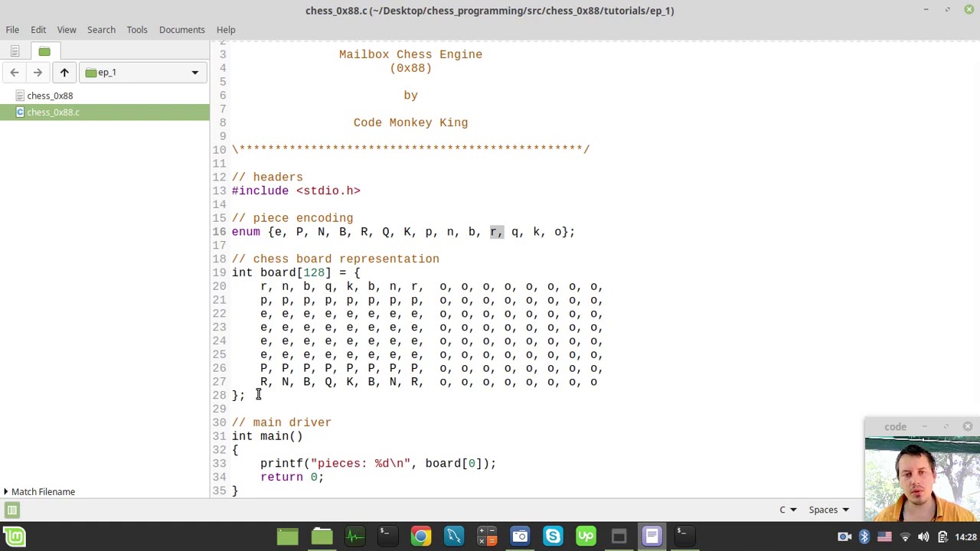Click the "// main driver" comment
Viewport: 980px width, 551px height.
pyautogui.click(x=282, y=422)
